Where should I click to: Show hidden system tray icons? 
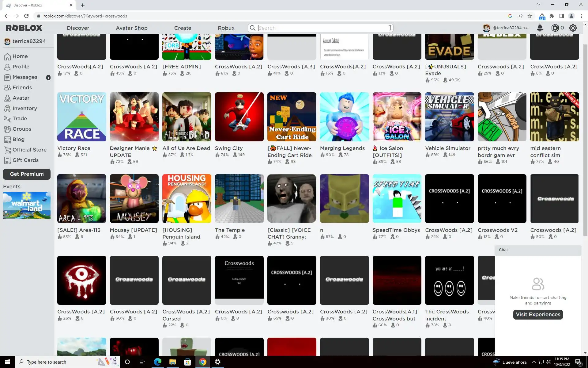(x=533, y=362)
